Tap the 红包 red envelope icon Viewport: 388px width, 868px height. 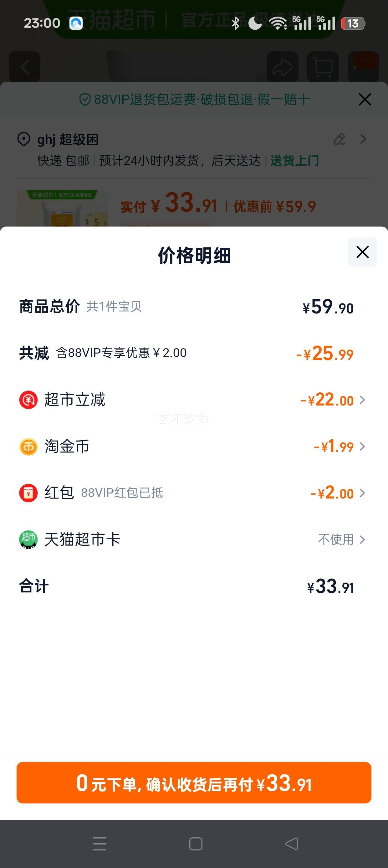coord(28,493)
